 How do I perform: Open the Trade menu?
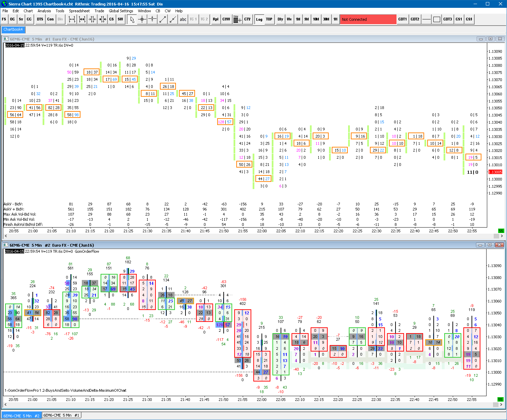pyautogui.click(x=99, y=11)
